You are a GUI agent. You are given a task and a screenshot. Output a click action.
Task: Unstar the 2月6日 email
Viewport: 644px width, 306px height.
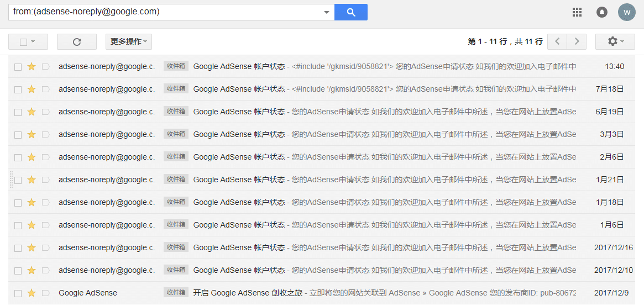click(31, 157)
